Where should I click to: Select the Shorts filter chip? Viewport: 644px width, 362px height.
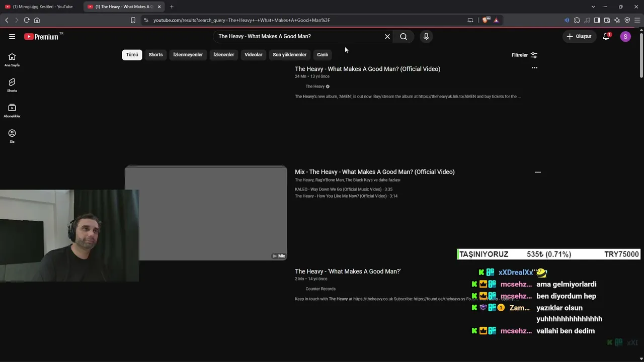click(155, 55)
